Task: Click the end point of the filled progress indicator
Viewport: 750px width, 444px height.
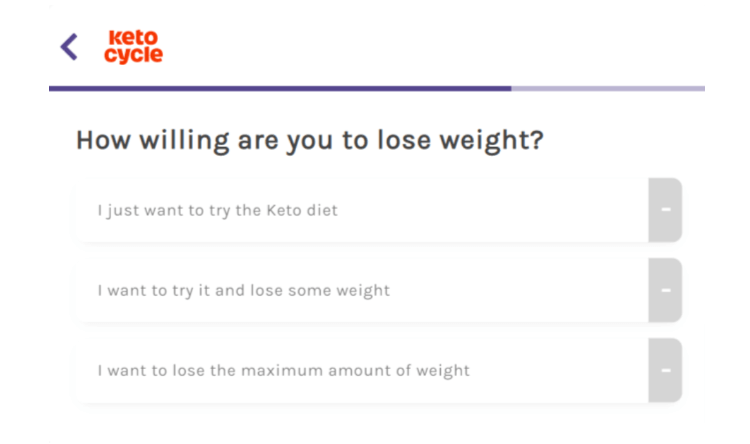Action: (x=510, y=89)
